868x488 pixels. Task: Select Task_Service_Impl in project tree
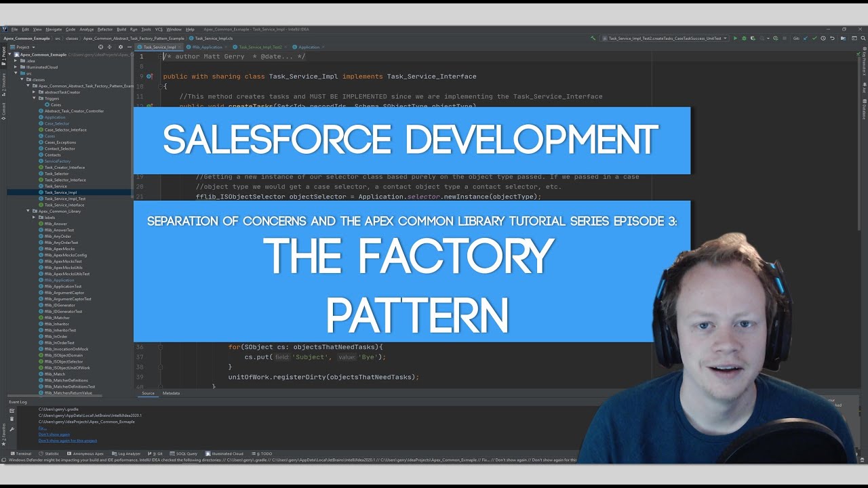point(60,192)
